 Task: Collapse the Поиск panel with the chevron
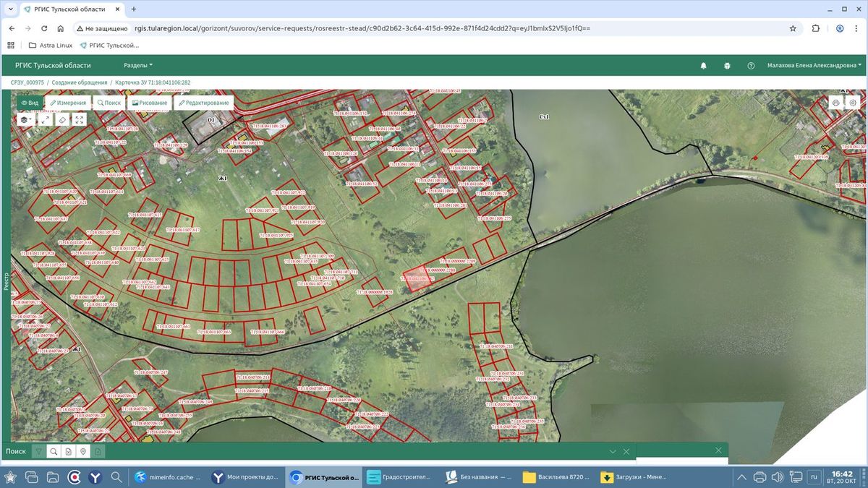click(613, 451)
